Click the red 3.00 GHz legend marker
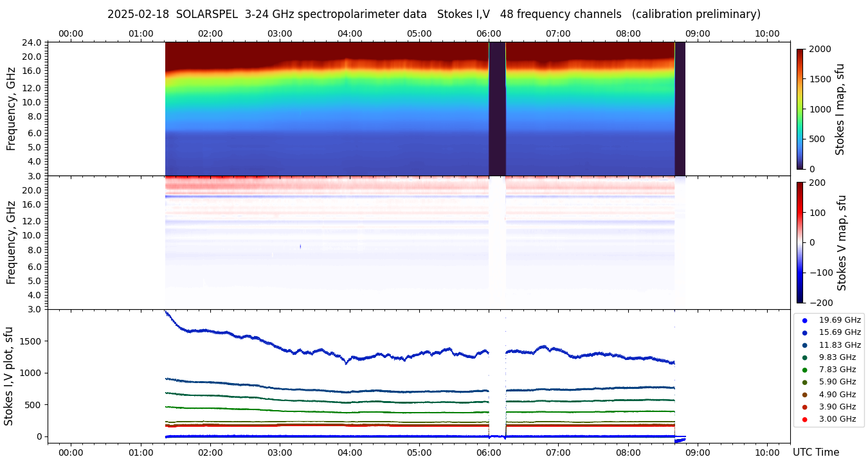Image resolution: width=868 pixels, height=466 pixels. pos(804,419)
